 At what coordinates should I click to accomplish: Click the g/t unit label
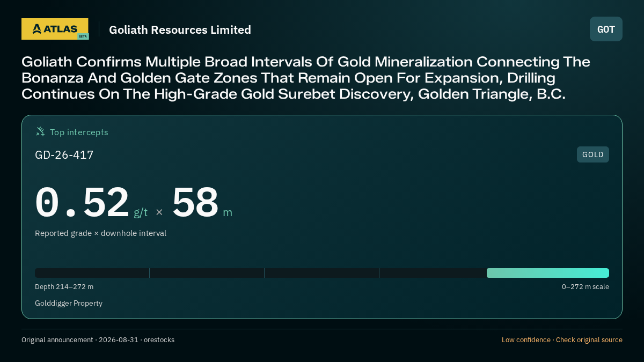[141, 212]
